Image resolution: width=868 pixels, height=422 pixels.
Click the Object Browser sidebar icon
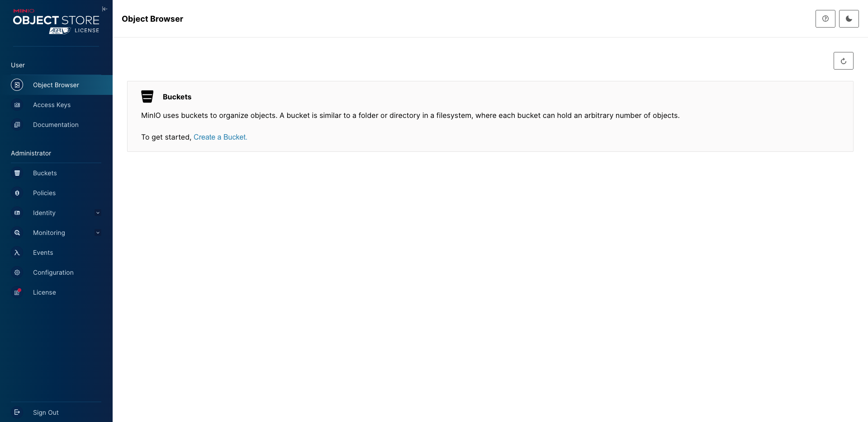click(x=17, y=85)
